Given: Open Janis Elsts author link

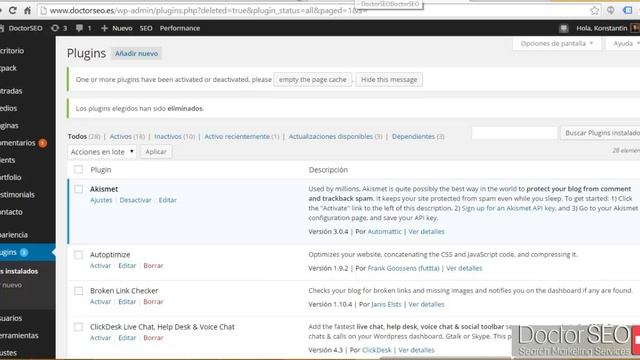Looking at the screenshot, I should [x=386, y=304].
